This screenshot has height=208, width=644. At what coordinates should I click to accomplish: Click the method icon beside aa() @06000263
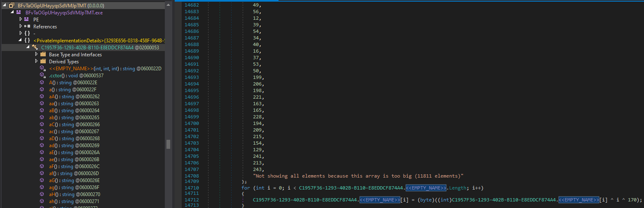(x=42, y=103)
